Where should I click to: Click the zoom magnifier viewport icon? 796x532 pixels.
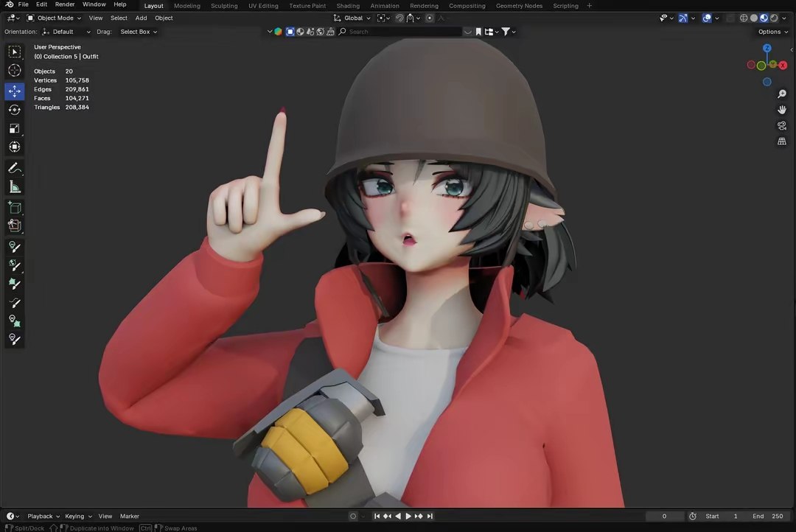pos(782,94)
